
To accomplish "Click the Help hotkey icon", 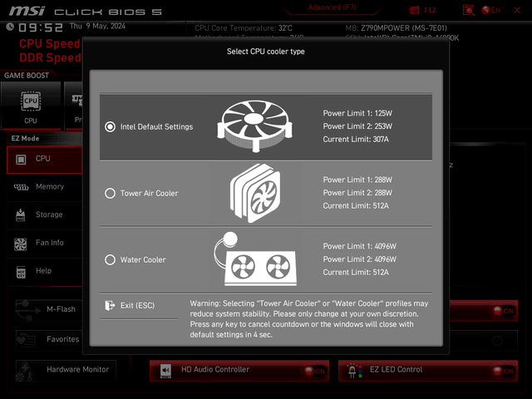I will coord(21,272).
